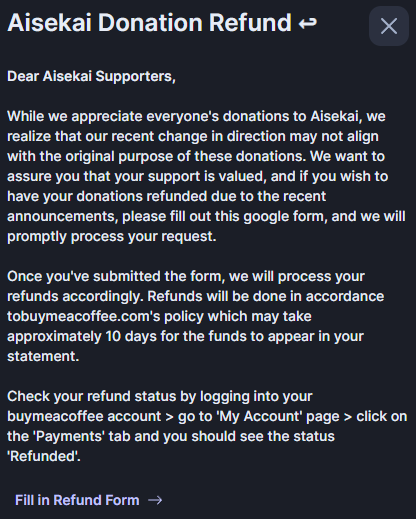The image size is (416, 519).
Task: Click the 'approximately 10 days' sentence
Action: coord(185,336)
